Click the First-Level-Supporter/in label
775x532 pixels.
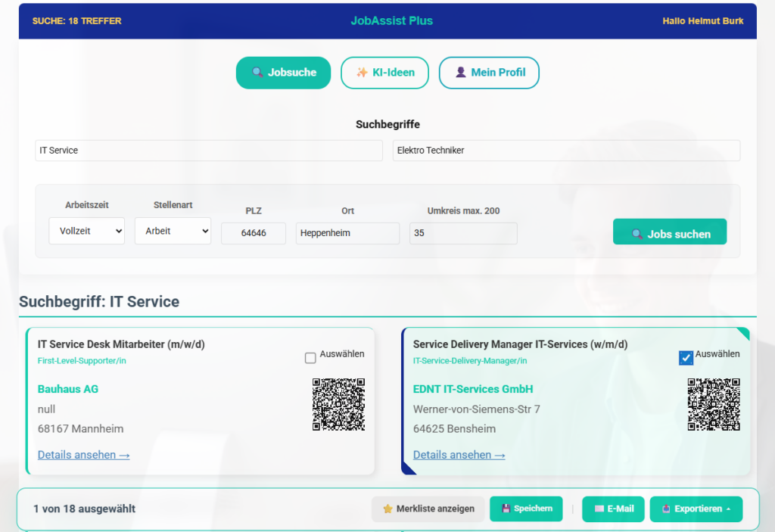point(82,361)
